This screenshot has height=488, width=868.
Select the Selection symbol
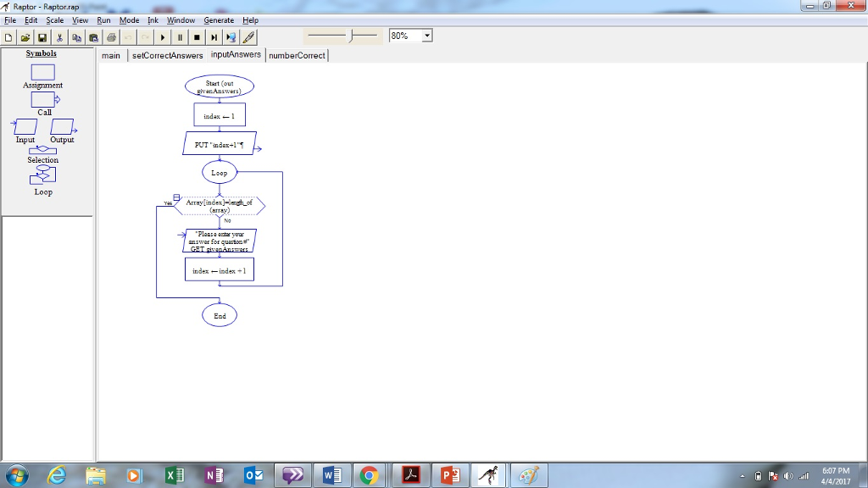42,151
